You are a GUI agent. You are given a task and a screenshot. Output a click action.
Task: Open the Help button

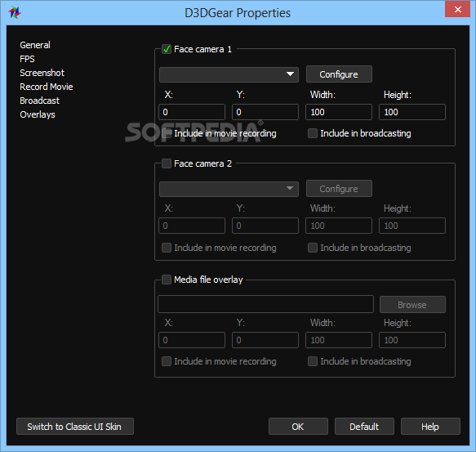point(430,427)
